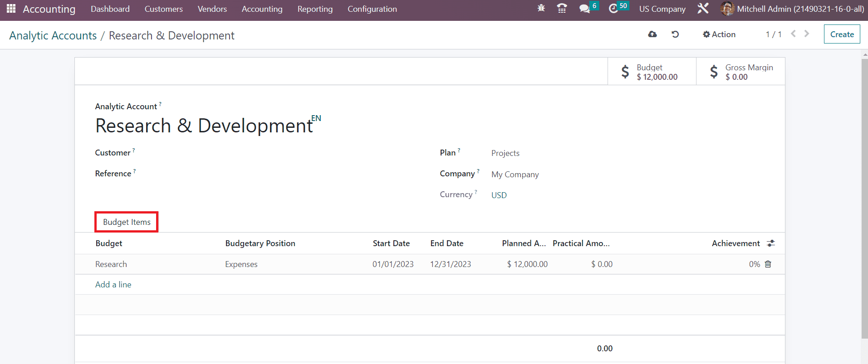Screen dimensions: 868x364
Task: Open the Studio tools wrench icon
Action: point(703,9)
